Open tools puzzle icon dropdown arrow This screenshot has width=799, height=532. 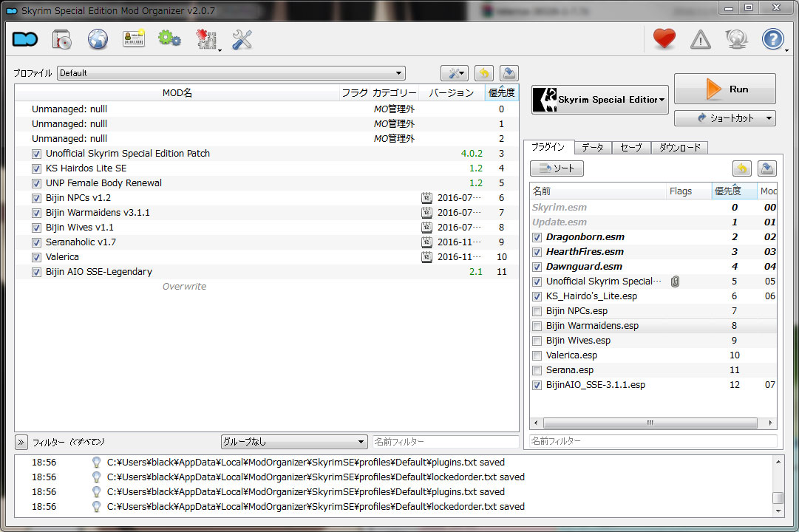point(220,50)
